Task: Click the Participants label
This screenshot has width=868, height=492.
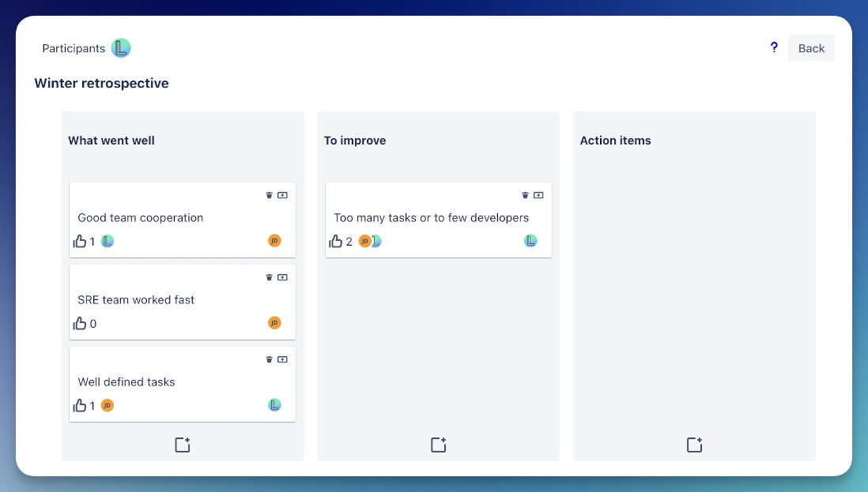Action: point(74,49)
